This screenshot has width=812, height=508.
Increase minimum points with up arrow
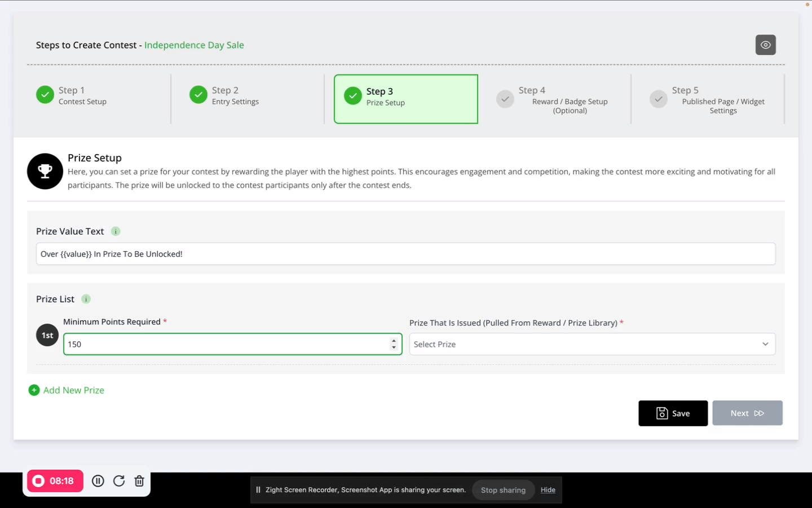click(x=394, y=341)
